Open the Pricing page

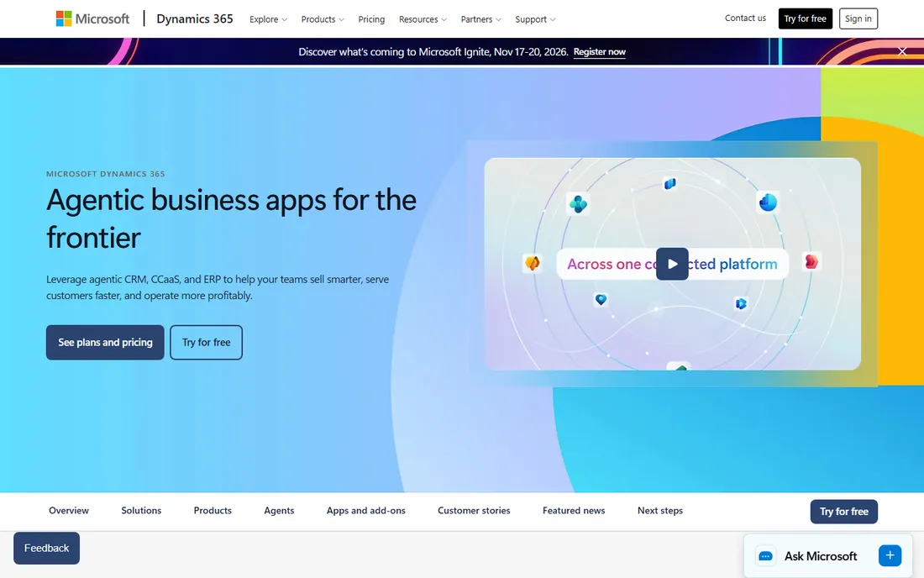(371, 19)
